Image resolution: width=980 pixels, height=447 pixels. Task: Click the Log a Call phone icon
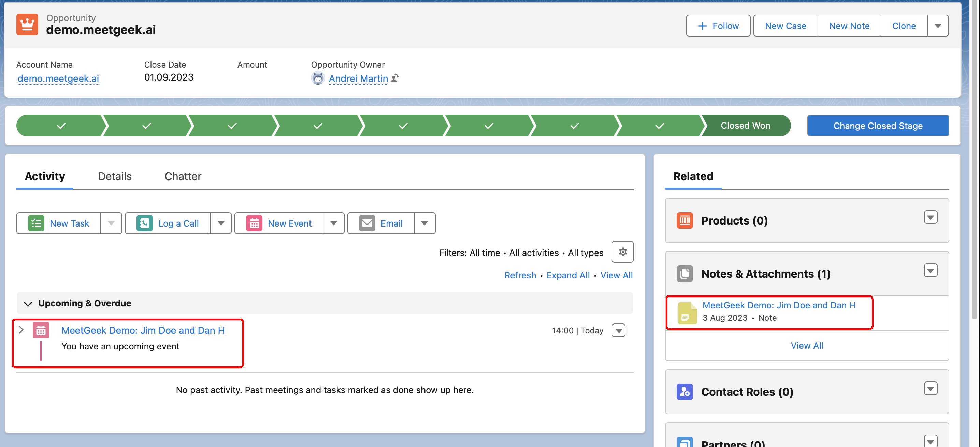click(145, 223)
